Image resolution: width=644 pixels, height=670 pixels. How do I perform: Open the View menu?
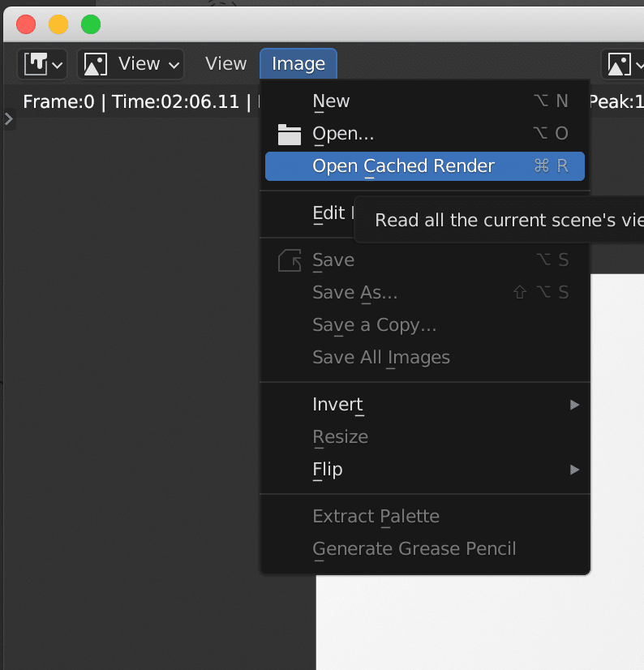[225, 64]
